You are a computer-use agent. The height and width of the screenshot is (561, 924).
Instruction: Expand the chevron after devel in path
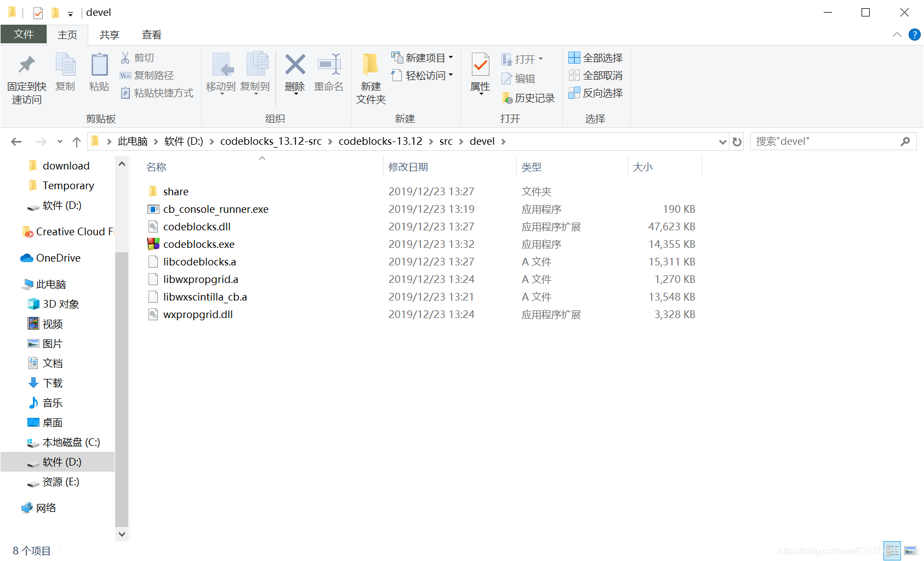(x=503, y=141)
